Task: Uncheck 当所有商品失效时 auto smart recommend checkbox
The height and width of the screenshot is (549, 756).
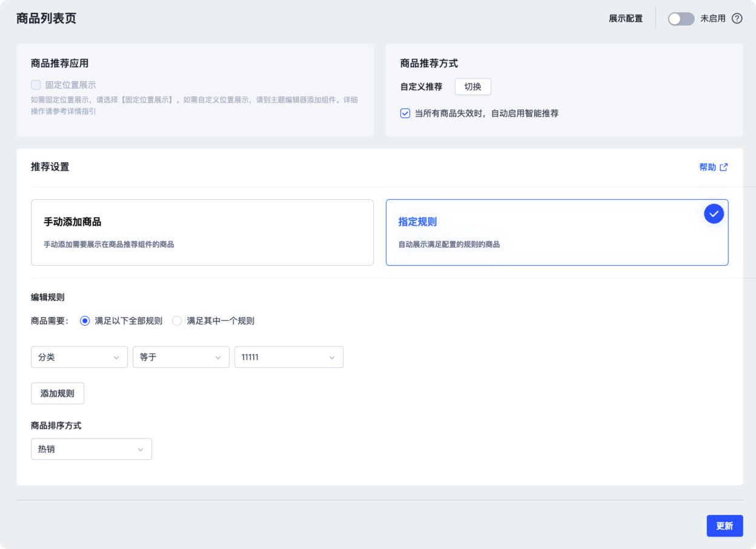Action: 405,113
